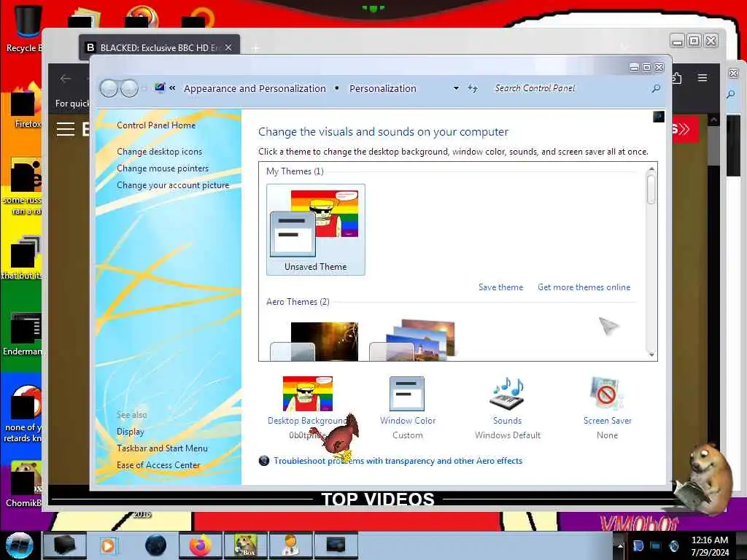The width and height of the screenshot is (747, 560).
Task: Open Change your account picture
Action: tap(173, 185)
